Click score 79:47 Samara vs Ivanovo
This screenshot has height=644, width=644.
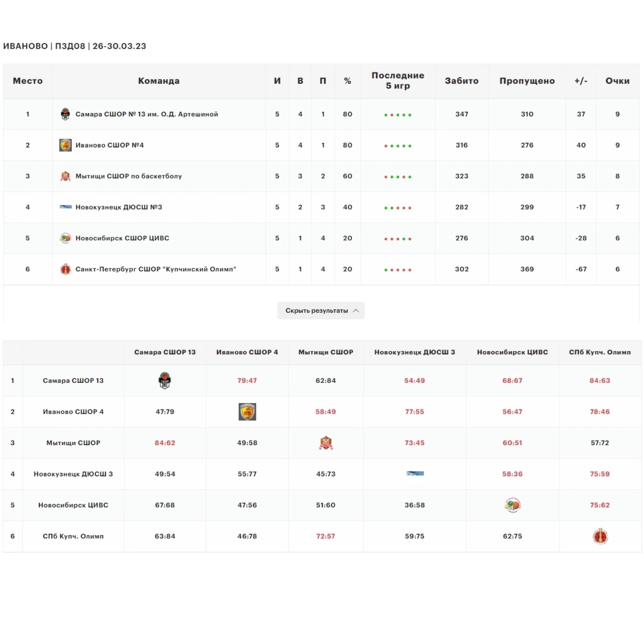pos(247,381)
